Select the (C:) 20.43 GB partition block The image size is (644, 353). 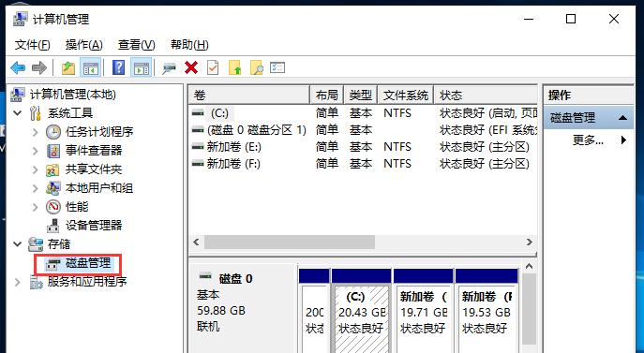[362, 312]
